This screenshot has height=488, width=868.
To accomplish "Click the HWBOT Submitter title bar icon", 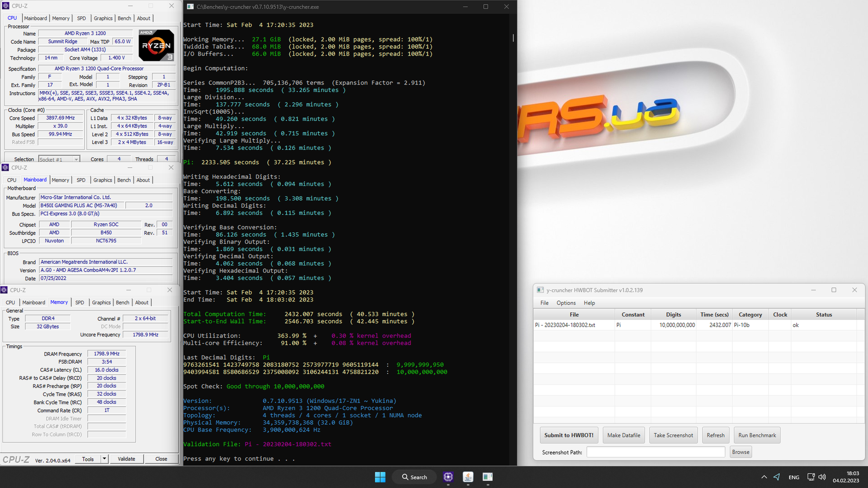I will pos(540,290).
